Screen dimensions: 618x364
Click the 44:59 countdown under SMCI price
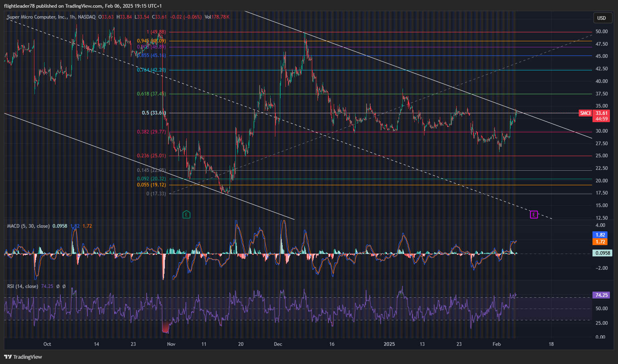coord(601,119)
